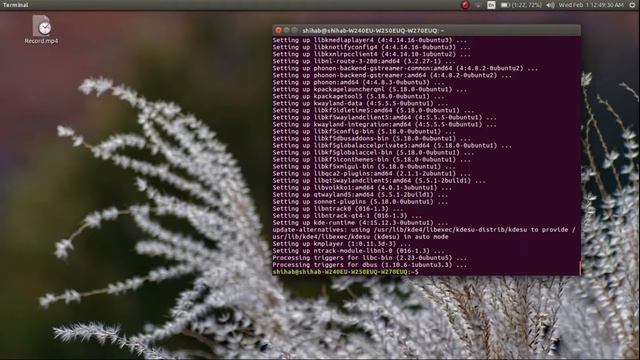The image size is (640, 360).
Task: Click the line 'Setting up libqca2-plugins:amd64'
Action: tap(371, 173)
